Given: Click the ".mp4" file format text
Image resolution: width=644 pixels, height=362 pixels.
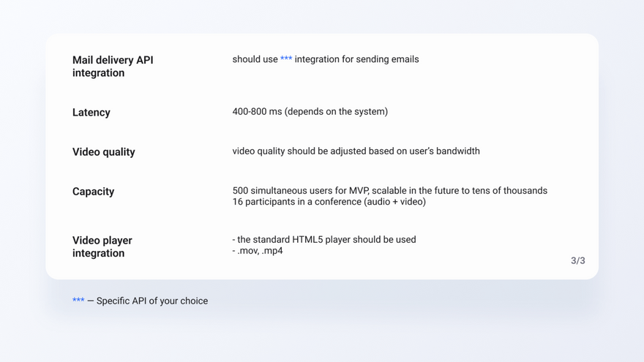Looking at the screenshot, I should 272,251.
